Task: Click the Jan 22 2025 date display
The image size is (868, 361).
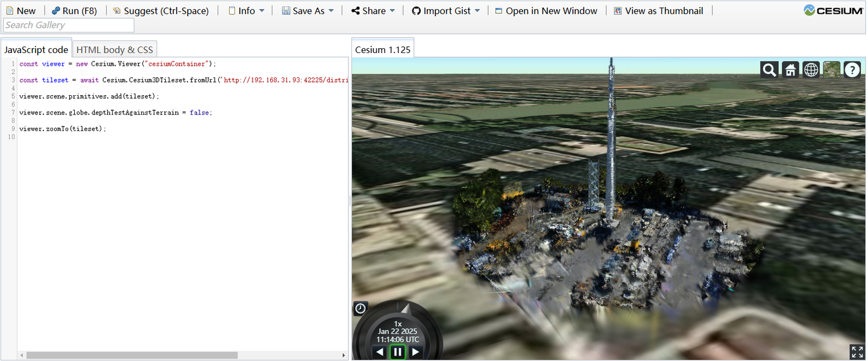Action: click(x=397, y=331)
